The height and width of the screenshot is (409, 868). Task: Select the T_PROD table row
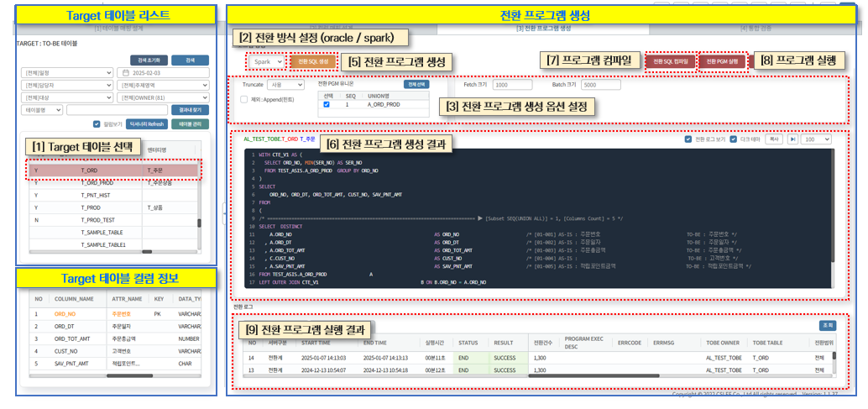click(x=113, y=207)
